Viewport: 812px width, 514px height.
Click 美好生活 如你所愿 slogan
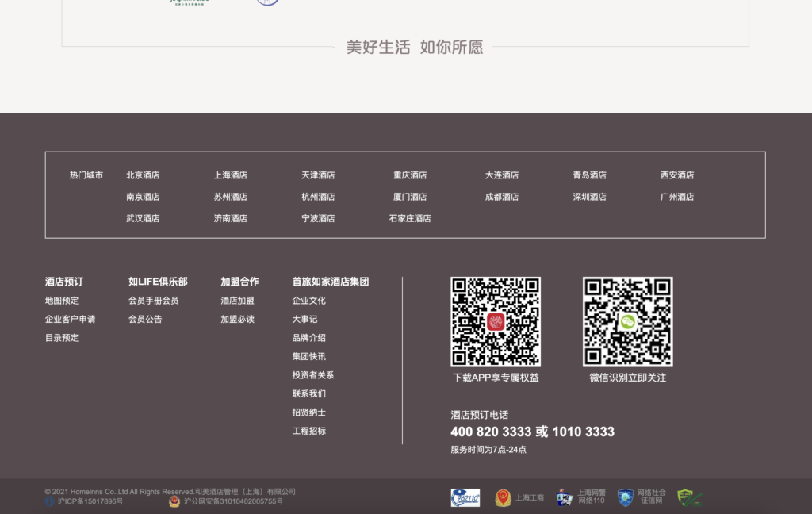tap(414, 47)
